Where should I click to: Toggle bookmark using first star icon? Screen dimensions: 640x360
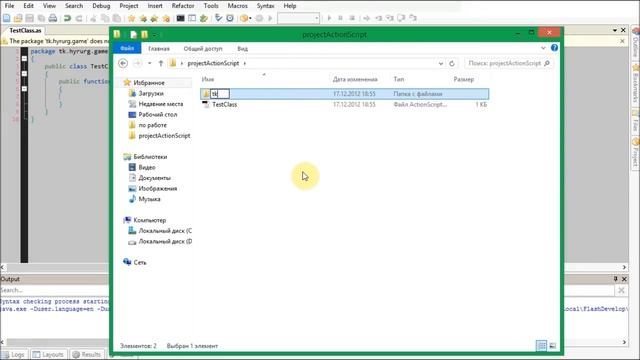[131, 18]
